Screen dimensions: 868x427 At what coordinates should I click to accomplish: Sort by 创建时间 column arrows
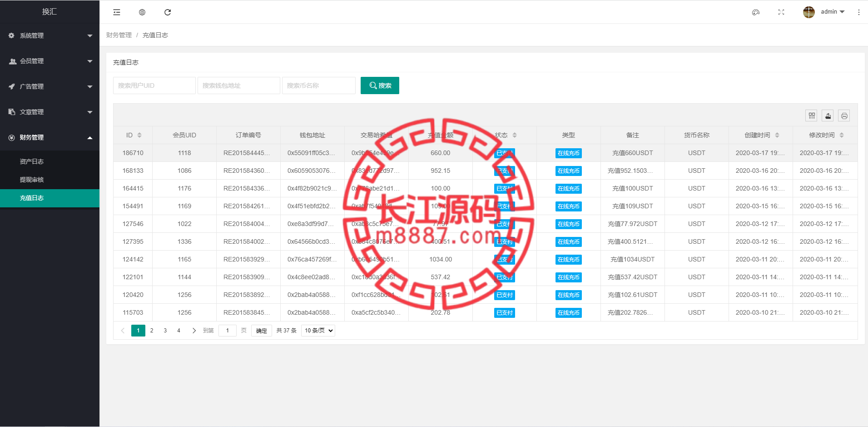click(777, 135)
